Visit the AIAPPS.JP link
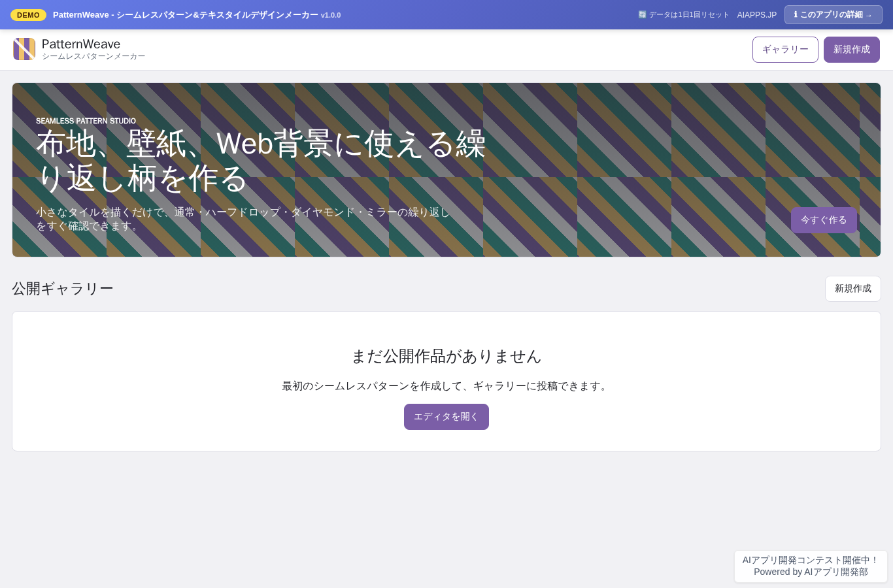The width and height of the screenshot is (893, 588). (x=757, y=15)
